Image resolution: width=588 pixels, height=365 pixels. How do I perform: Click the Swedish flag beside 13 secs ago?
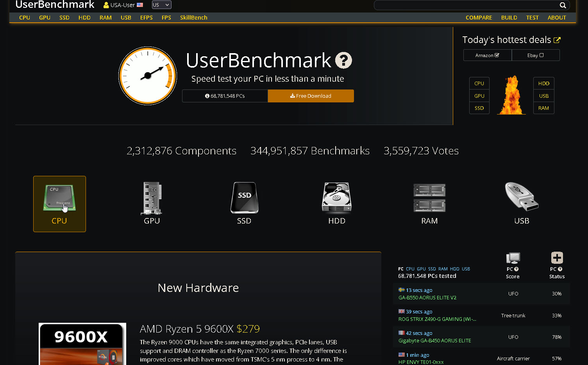pyautogui.click(x=401, y=290)
